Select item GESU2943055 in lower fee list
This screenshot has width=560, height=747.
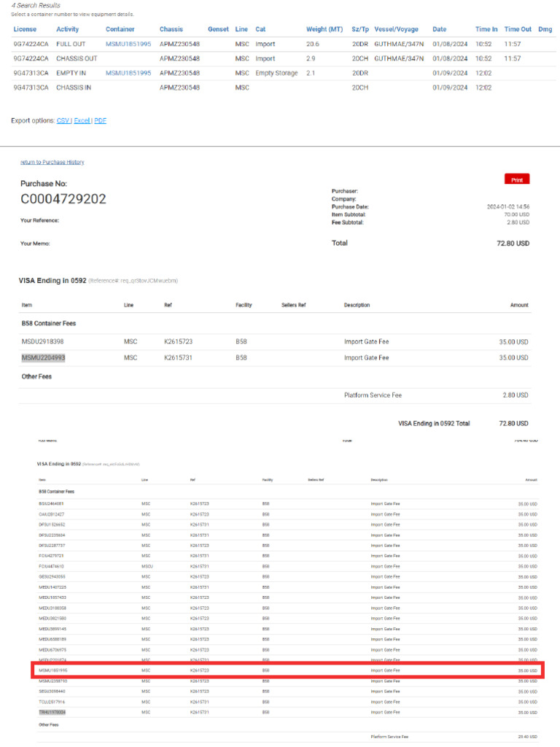pos(52,577)
